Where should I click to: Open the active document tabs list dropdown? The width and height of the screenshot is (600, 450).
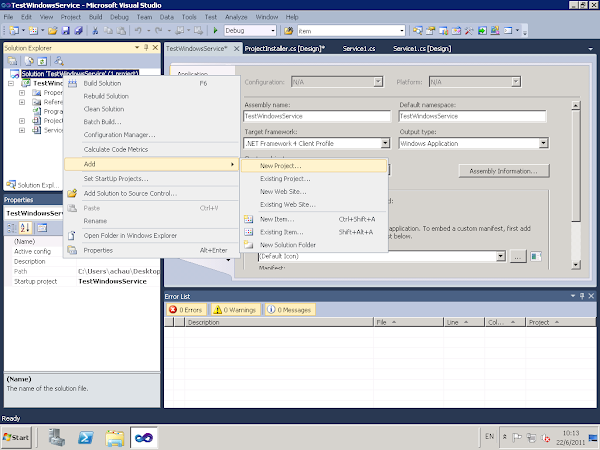click(590, 49)
